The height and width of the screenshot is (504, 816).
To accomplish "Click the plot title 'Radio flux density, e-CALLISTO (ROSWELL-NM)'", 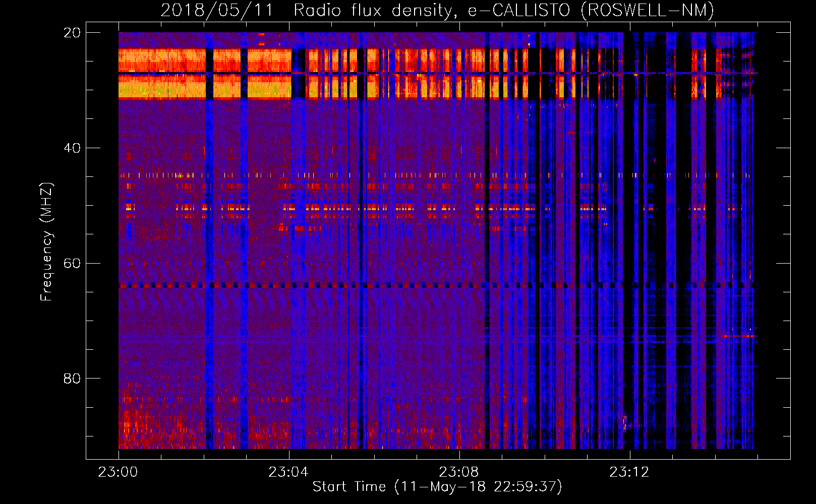I will point(504,10).
